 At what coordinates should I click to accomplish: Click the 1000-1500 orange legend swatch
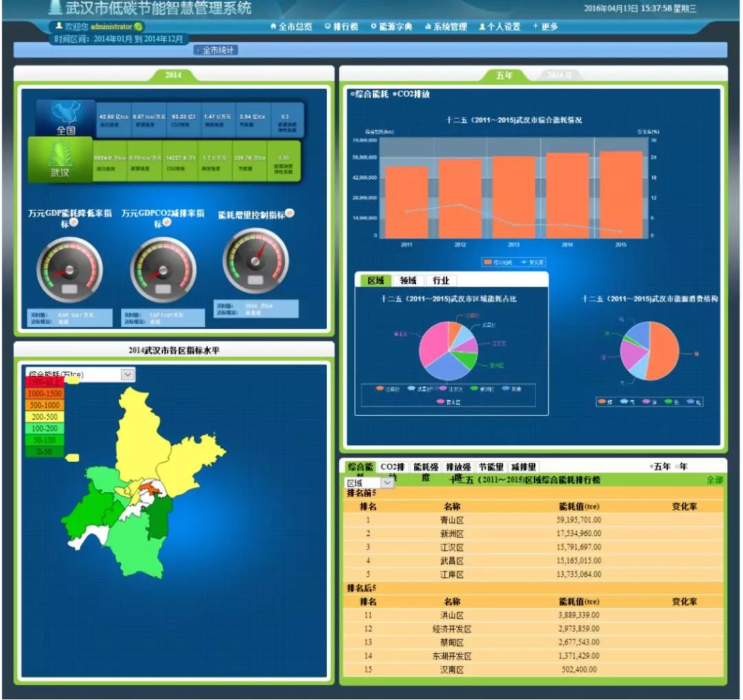coord(45,393)
